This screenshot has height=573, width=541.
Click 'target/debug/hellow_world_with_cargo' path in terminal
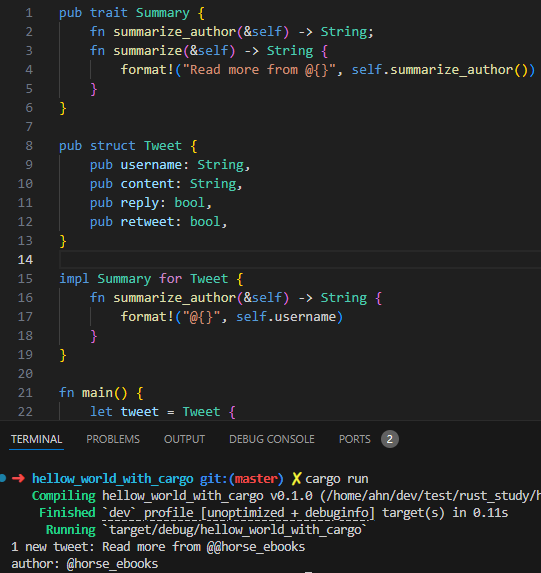click(235, 530)
